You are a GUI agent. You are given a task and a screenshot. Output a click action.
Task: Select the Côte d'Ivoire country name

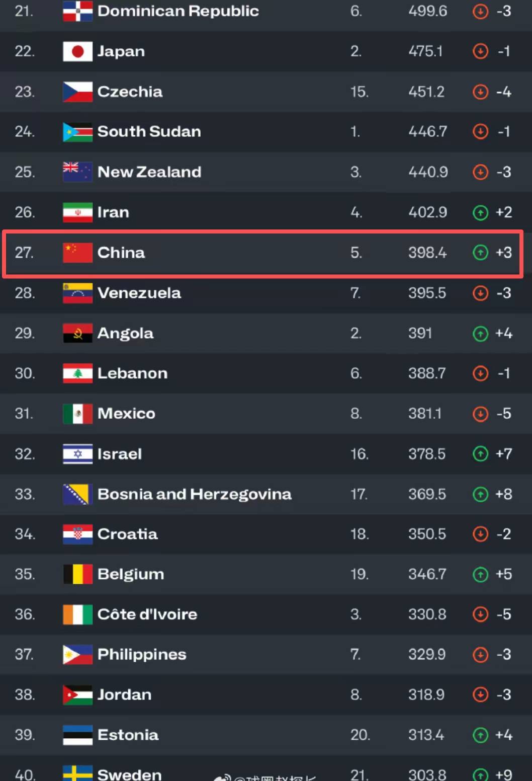coord(147,614)
